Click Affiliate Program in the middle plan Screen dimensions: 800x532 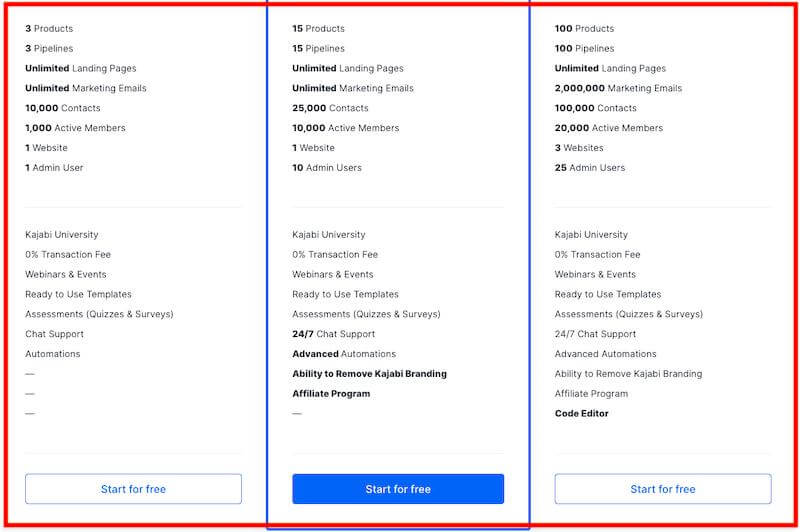coord(331,393)
